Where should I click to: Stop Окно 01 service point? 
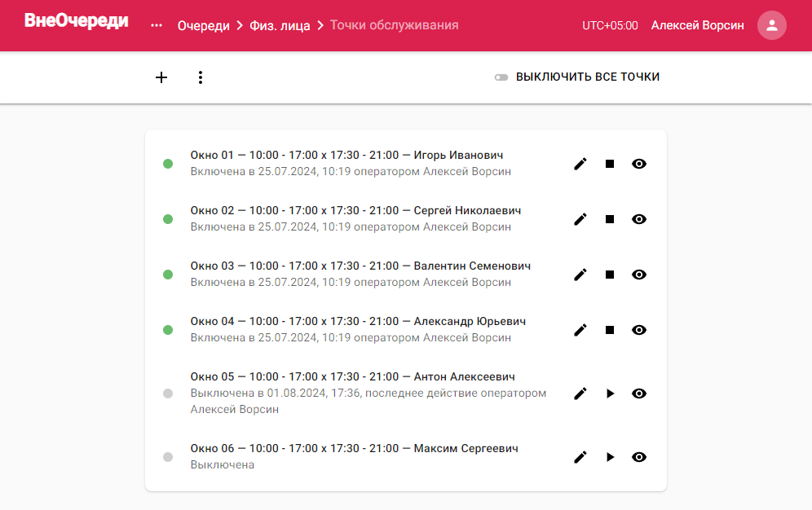click(610, 164)
